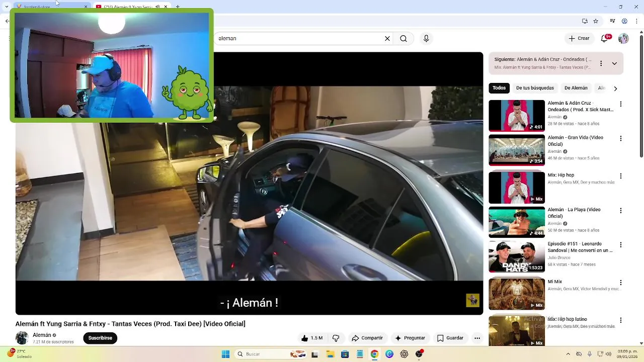
Task: Open the Alemán channel name link
Action: tap(42, 335)
